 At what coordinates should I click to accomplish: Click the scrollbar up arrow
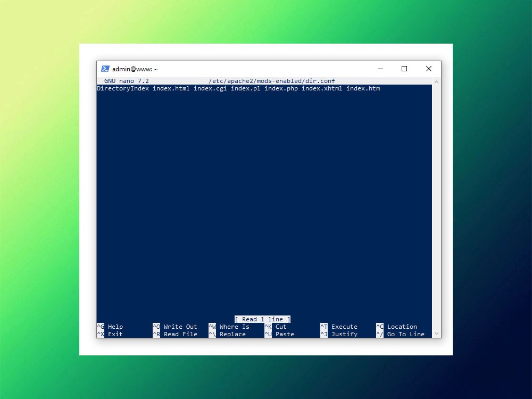point(436,82)
